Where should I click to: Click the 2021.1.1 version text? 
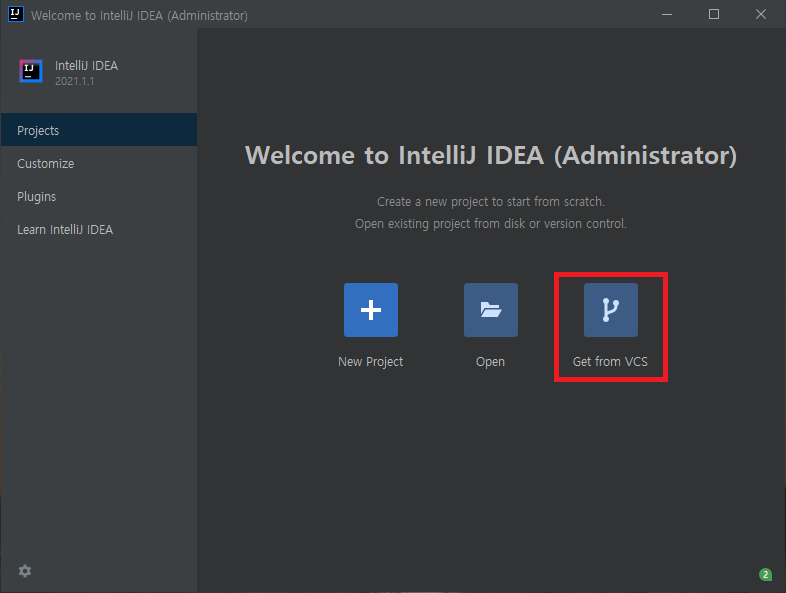click(74, 81)
